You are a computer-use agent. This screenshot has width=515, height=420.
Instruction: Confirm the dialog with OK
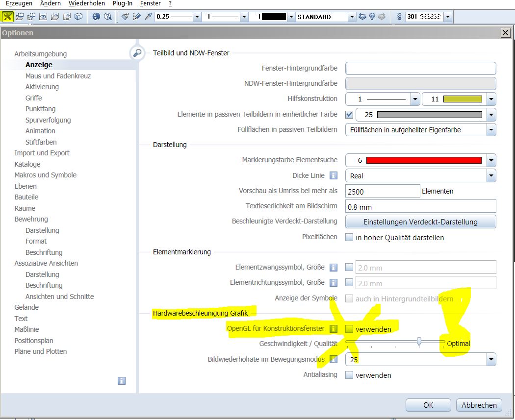428,405
